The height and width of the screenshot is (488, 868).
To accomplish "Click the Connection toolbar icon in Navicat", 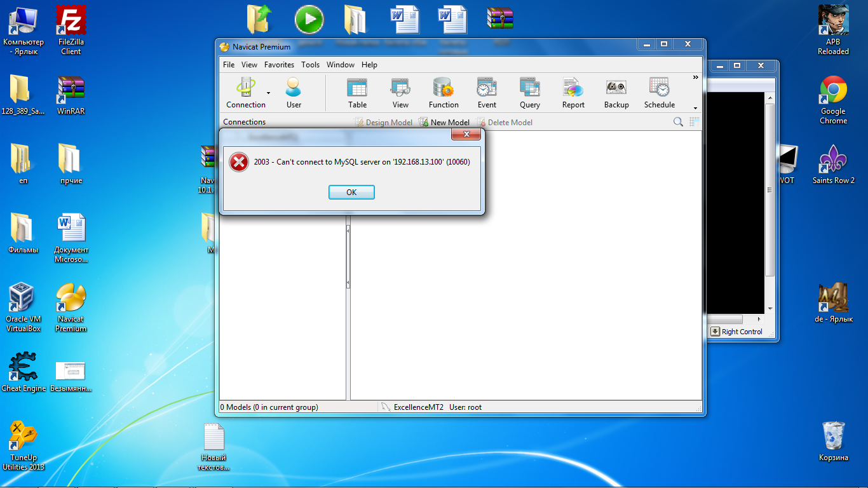I will click(x=245, y=93).
